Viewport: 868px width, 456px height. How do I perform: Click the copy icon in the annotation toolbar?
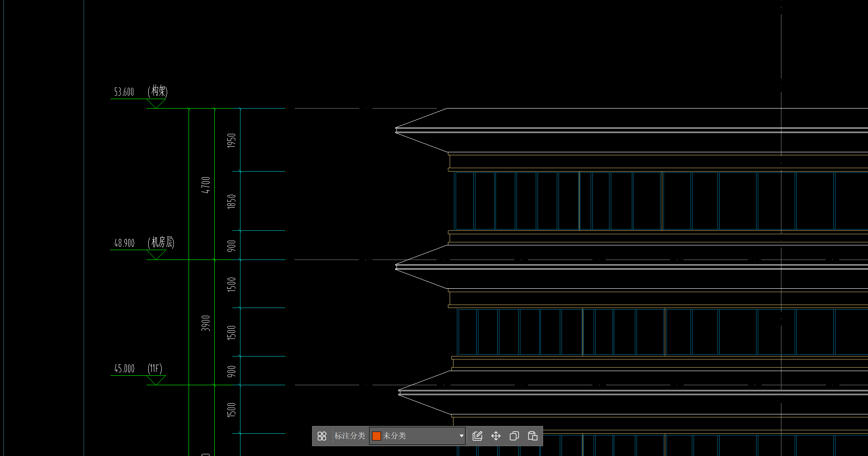pos(514,436)
